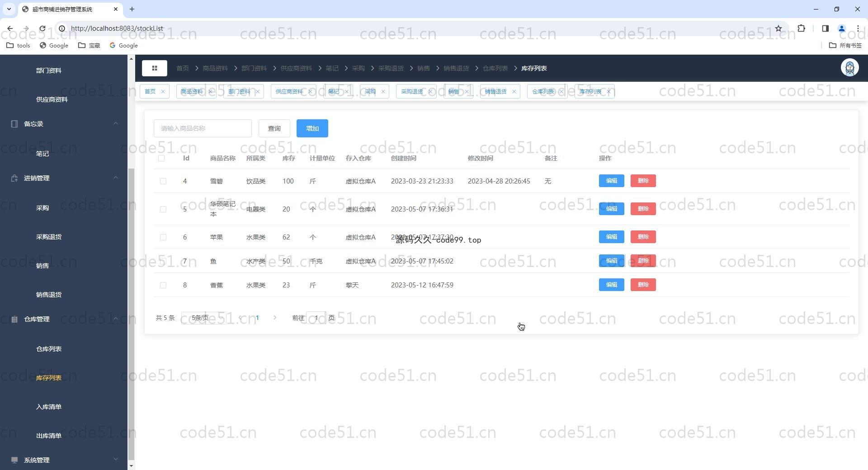Delete the 华硕笔记本 stock row
Image resolution: width=868 pixels, height=470 pixels.
coord(643,209)
